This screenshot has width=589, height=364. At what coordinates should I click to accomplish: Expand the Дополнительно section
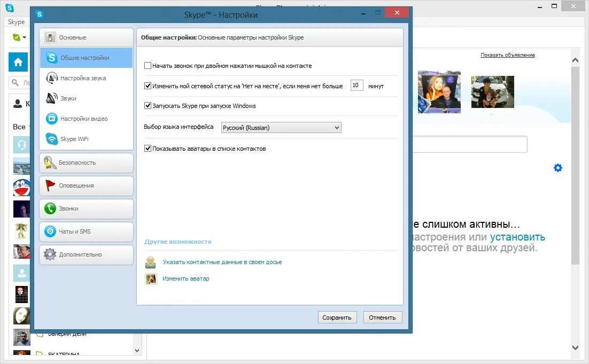point(86,254)
